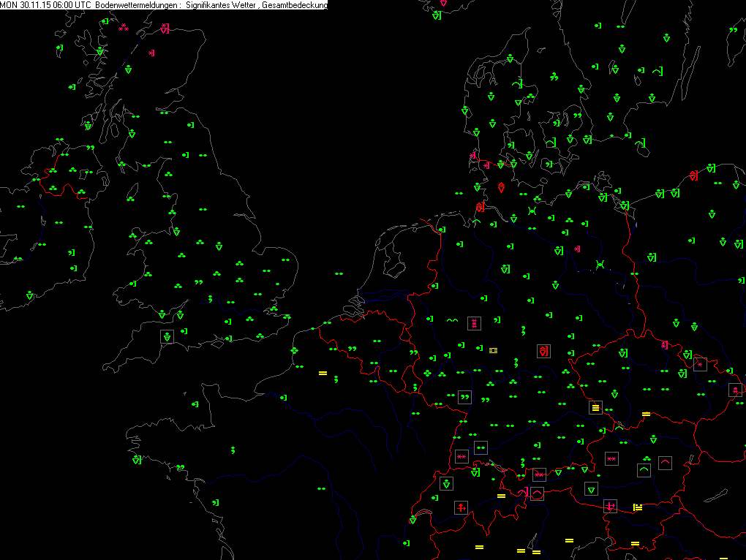Select the pink snow shower symbol in northeast Scotland

(x=165, y=29)
